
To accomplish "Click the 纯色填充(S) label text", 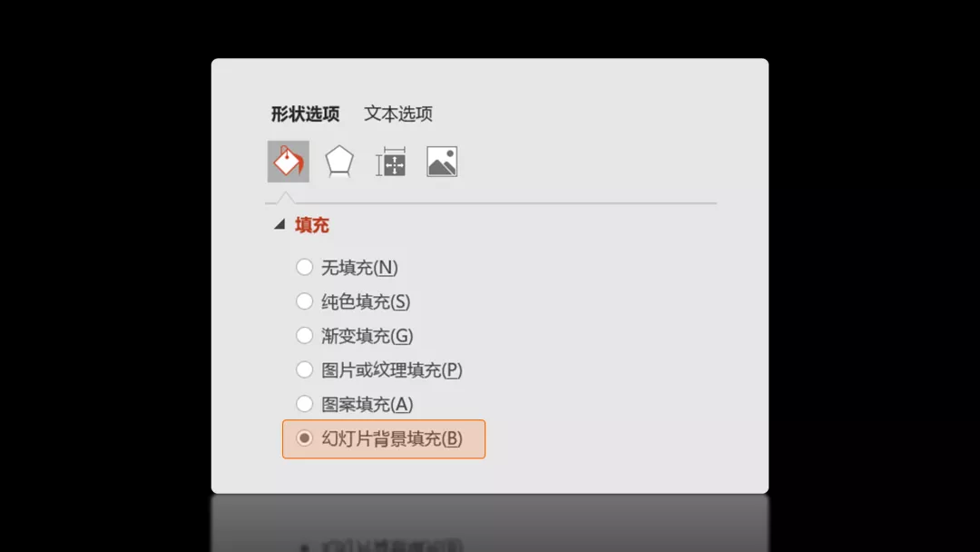I will (x=366, y=302).
